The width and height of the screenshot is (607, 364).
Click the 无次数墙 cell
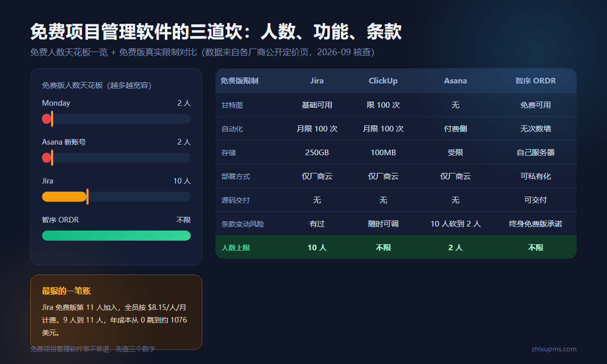coord(536,129)
